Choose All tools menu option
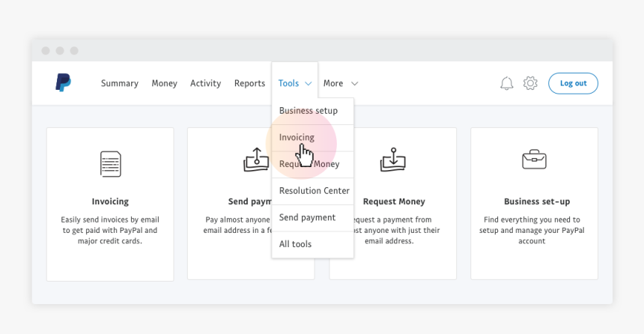Screen dimensions: 644x334 click(x=295, y=244)
